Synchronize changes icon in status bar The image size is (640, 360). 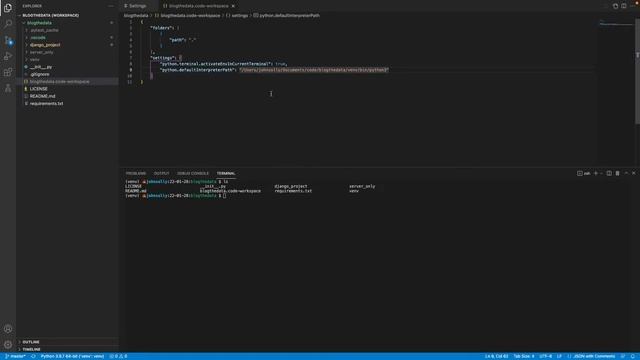[x=33, y=356]
